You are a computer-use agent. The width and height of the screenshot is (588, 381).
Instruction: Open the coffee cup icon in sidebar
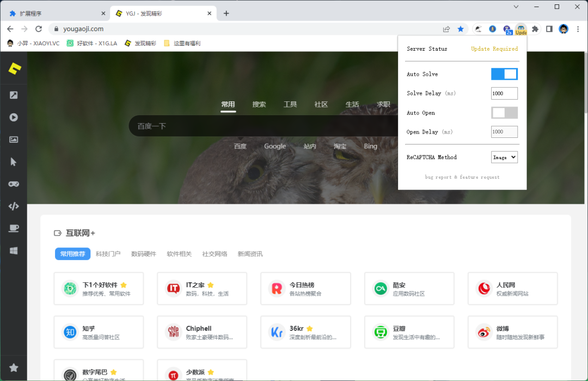coord(14,228)
